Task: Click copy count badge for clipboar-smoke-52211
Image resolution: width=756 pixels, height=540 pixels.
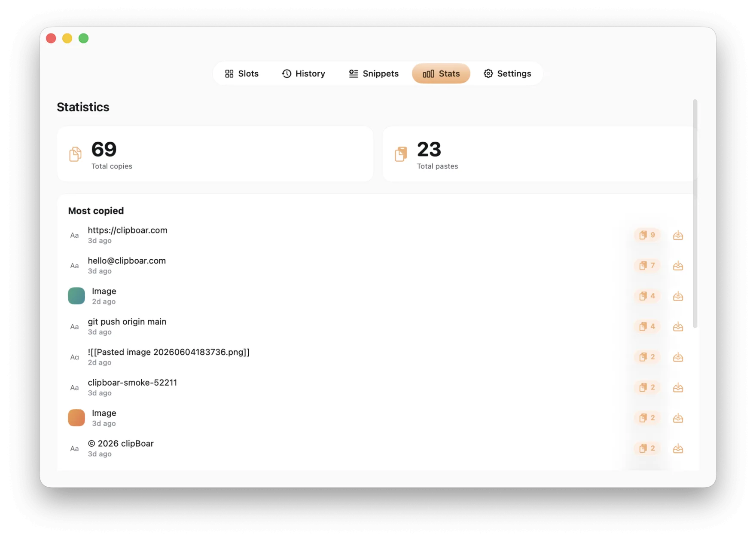Action: 647,388
